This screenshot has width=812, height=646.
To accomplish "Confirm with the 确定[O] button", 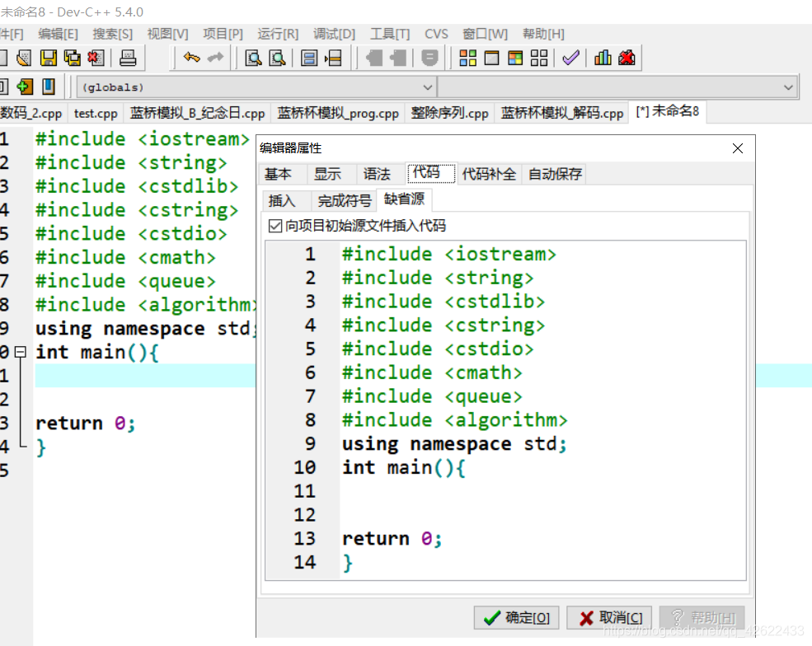I will click(x=517, y=617).
